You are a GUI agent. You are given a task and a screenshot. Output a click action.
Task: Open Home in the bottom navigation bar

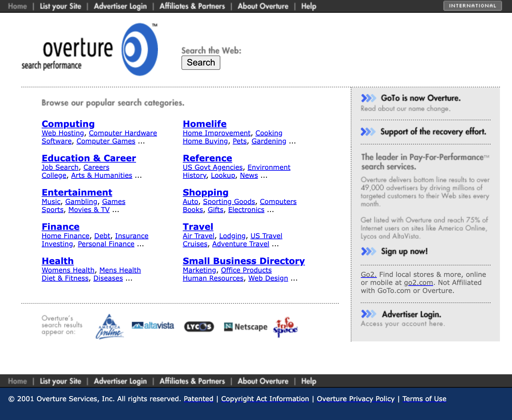point(17,381)
